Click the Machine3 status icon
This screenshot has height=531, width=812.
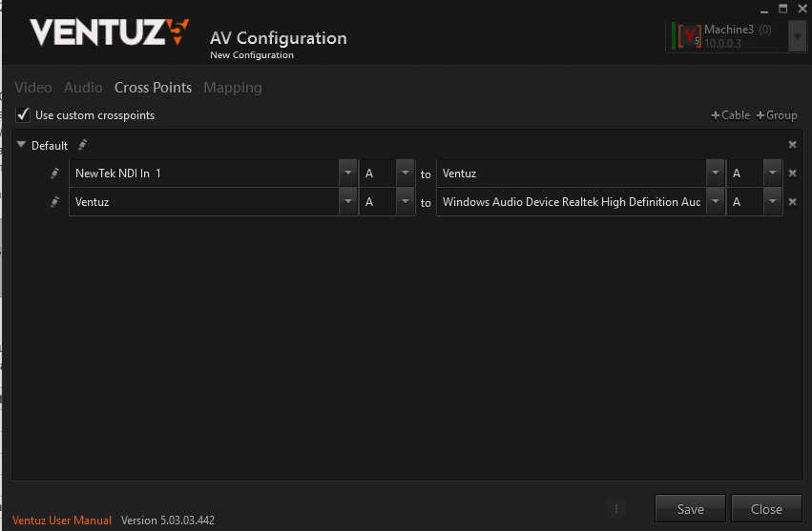688,36
